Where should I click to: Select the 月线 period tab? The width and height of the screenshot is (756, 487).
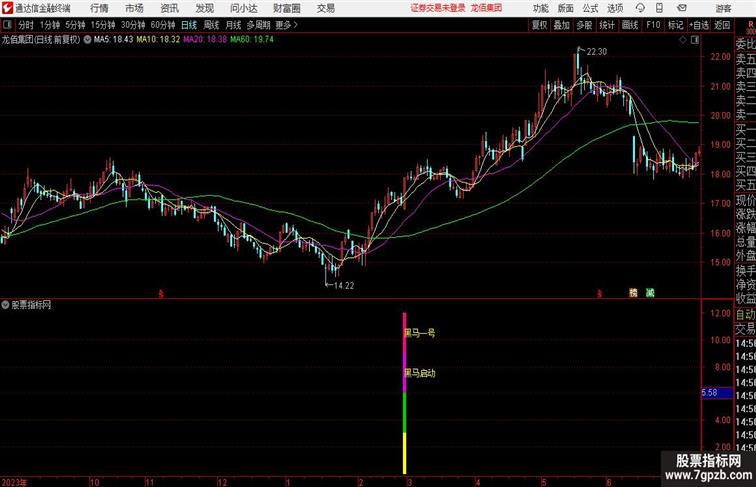[233, 25]
